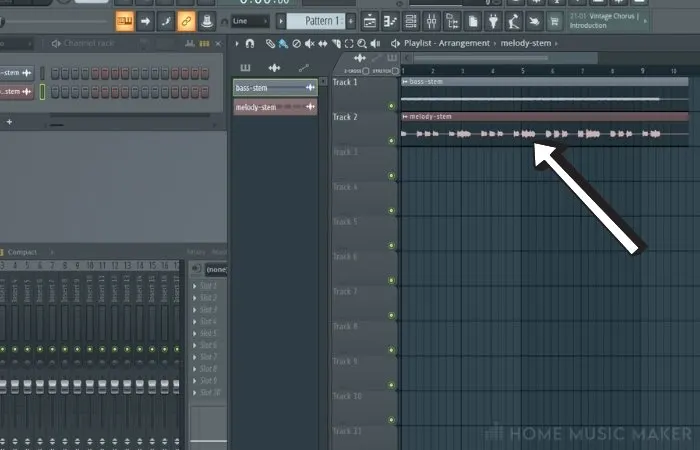The width and height of the screenshot is (700, 450).
Task: Click the playlist horizontal scrollbar
Action: (481, 58)
